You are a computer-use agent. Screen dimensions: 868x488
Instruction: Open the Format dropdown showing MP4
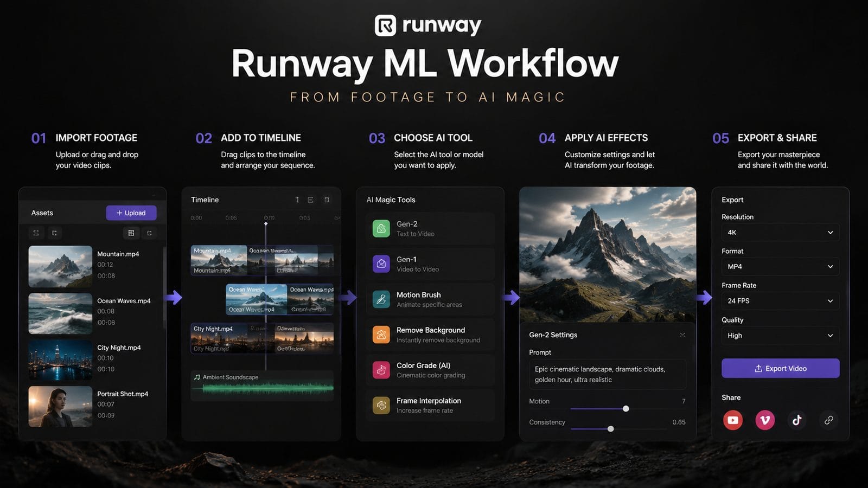click(780, 266)
